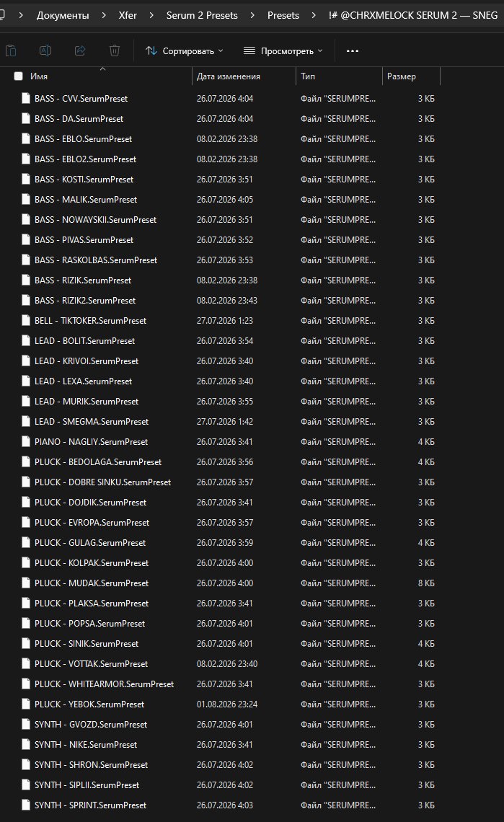Select file PLUCK - YEBOK.SerumPreset

(x=89, y=704)
